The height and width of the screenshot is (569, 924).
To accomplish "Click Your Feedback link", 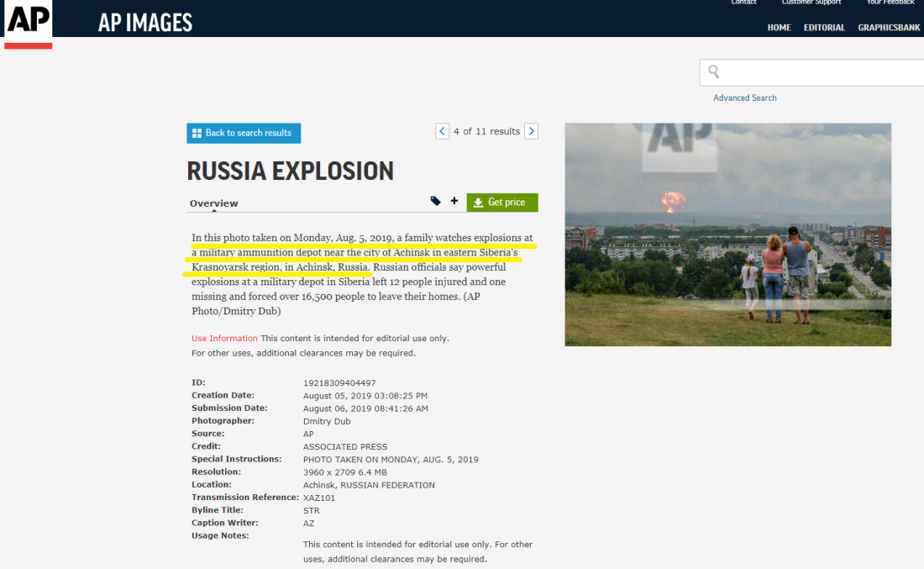I will coord(890,3).
